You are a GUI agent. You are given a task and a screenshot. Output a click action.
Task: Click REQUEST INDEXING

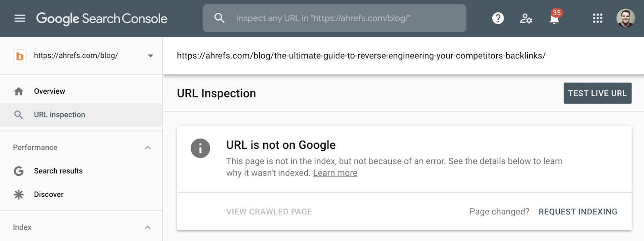point(578,211)
